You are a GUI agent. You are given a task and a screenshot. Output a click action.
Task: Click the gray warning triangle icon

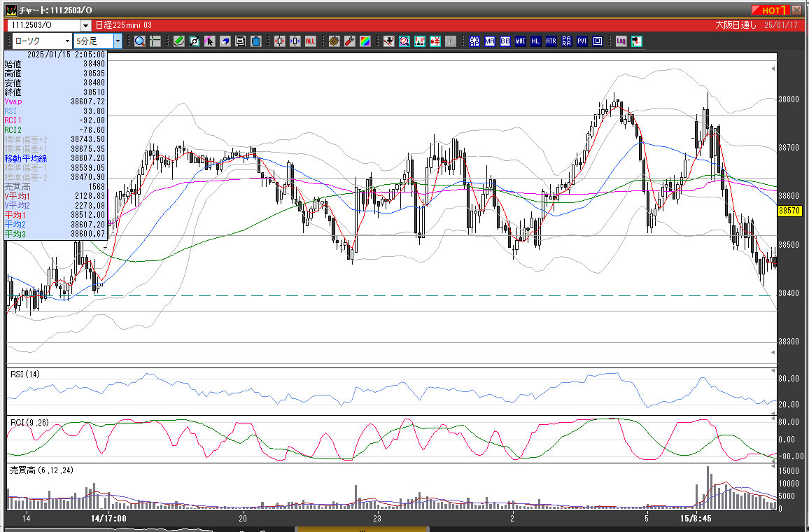(451, 41)
